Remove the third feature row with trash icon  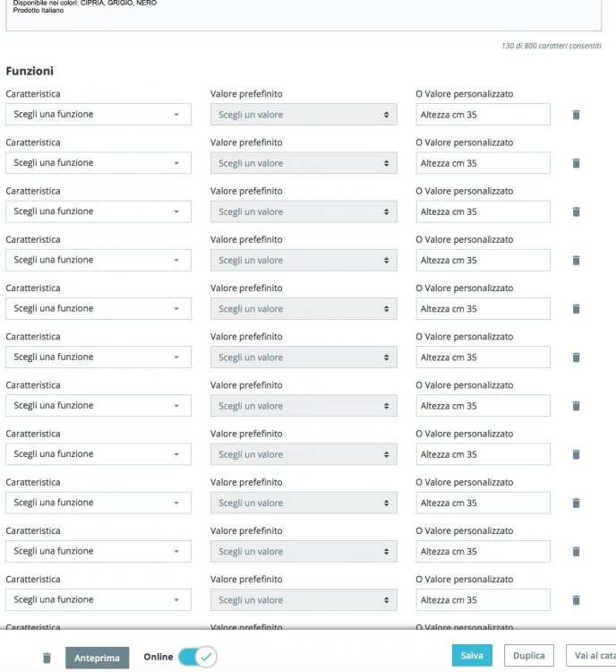(x=576, y=211)
